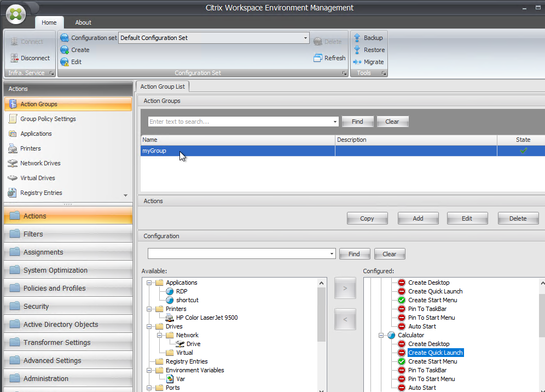Select HP Color LaserJet 9500 printer

click(207, 318)
